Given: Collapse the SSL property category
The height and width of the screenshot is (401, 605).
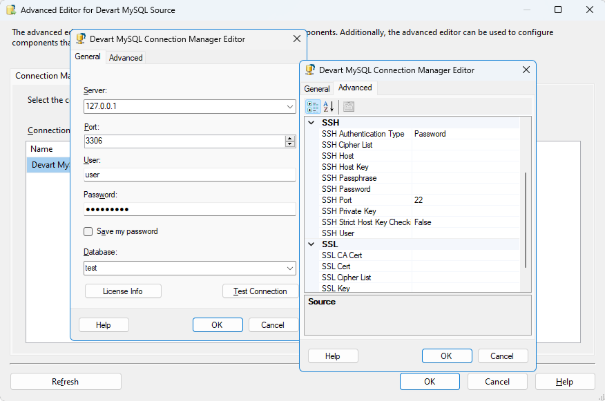Looking at the screenshot, I should coord(311,244).
